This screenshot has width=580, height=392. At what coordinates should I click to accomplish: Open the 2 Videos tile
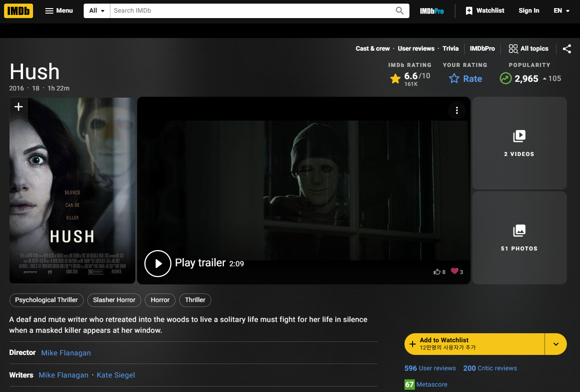(519, 143)
